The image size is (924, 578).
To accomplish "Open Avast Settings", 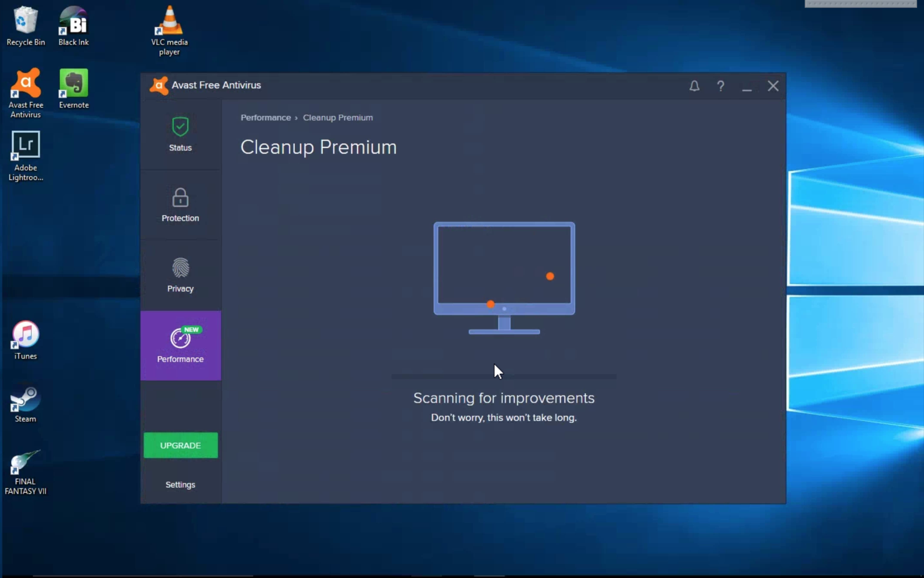I will (x=180, y=485).
